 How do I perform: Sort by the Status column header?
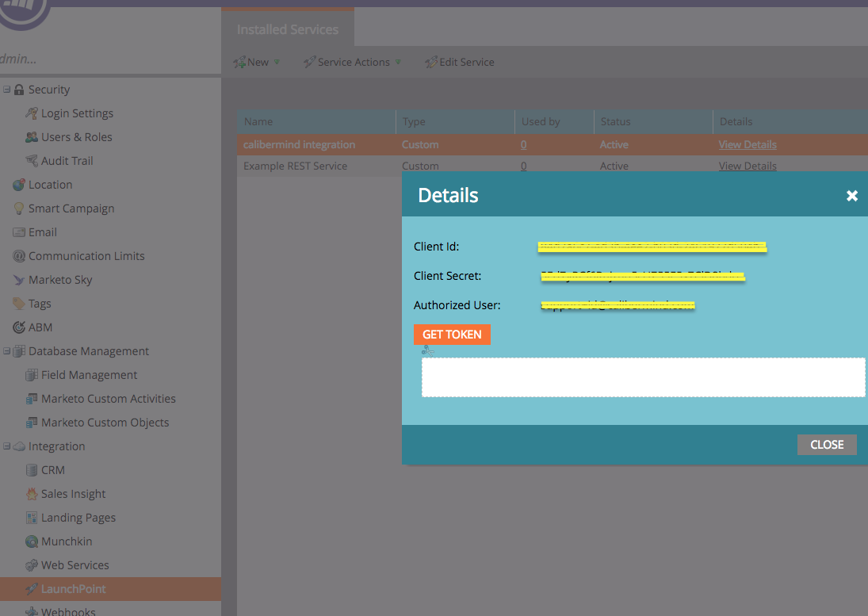click(x=653, y=122)
